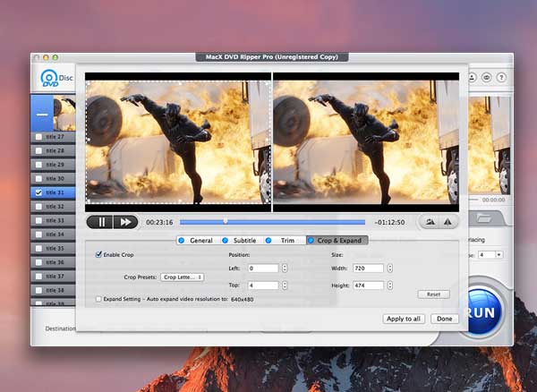537x392 pixels.
Task: Click the Done button
Action: coord(444,319)
